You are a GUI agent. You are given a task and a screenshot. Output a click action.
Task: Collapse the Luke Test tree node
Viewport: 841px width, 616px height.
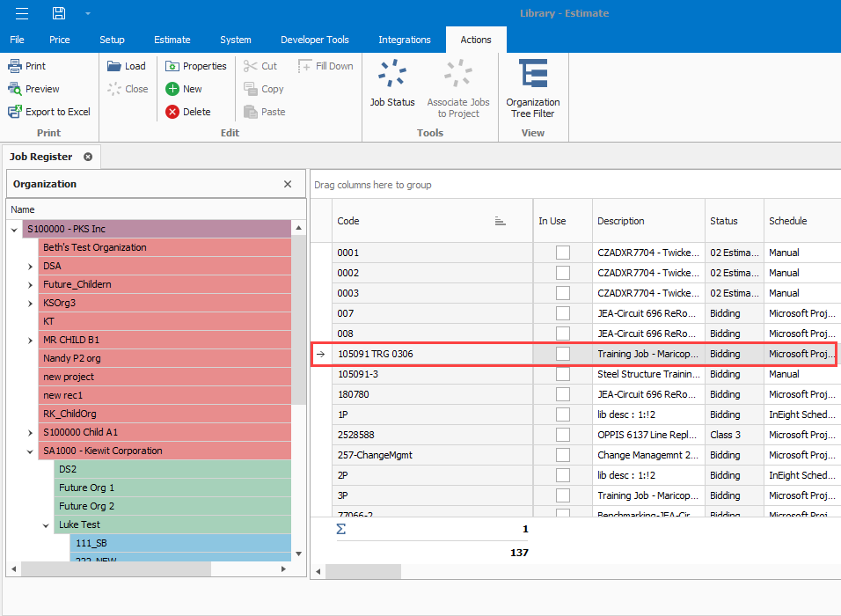pyautogui.click(x=47, y=524)
